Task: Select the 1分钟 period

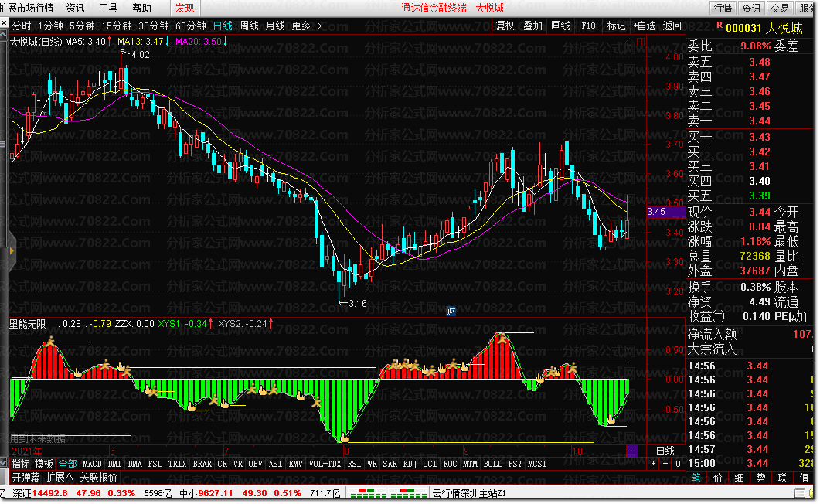Action: [x=51, y=26]
